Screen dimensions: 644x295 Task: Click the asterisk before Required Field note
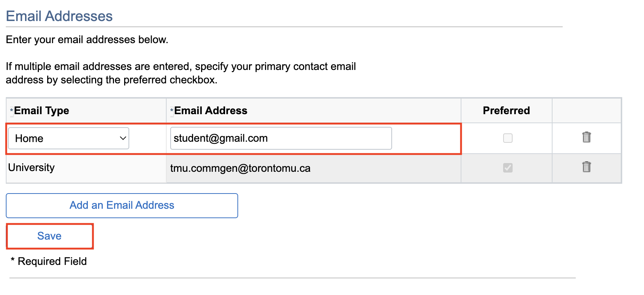[13, 260]
